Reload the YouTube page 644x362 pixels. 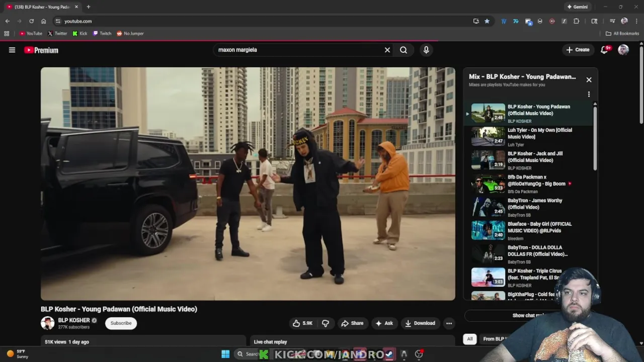pos(31,21)
